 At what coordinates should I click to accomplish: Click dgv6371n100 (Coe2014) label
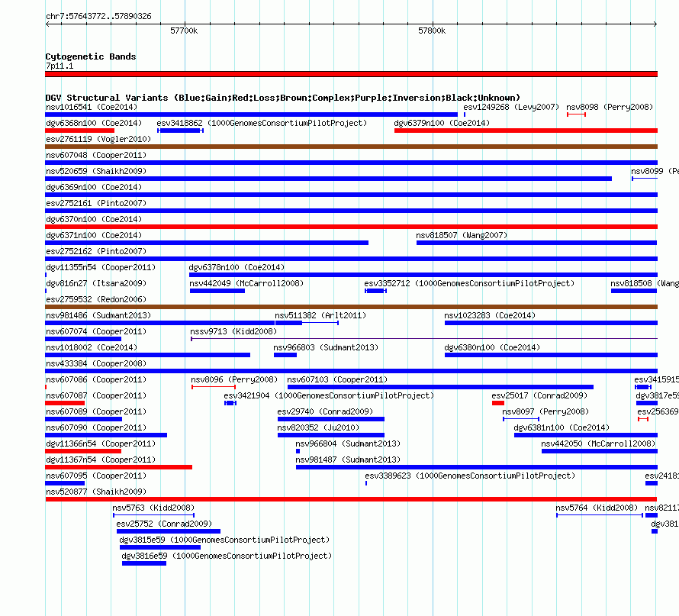[x=94, y=235]
